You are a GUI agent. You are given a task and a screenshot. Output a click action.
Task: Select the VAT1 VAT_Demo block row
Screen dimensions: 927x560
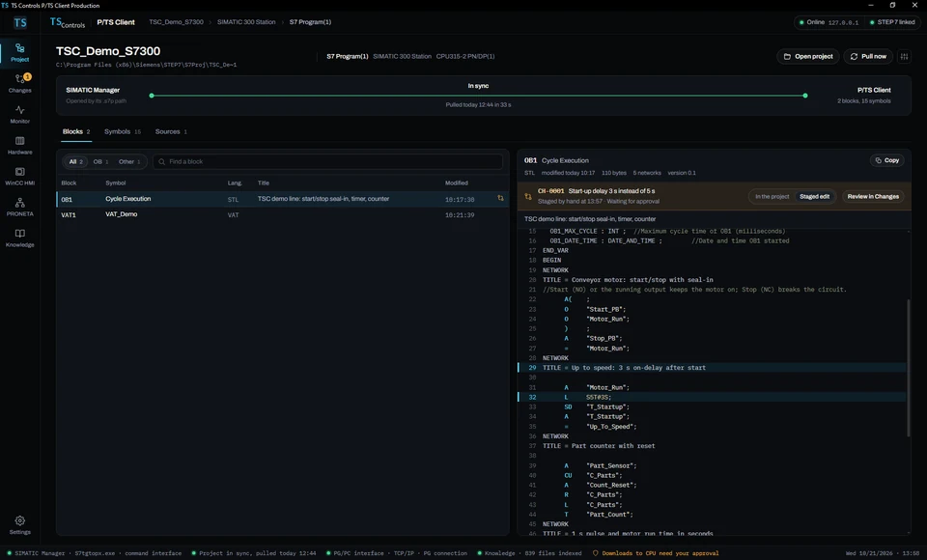(x=283, y=214)
